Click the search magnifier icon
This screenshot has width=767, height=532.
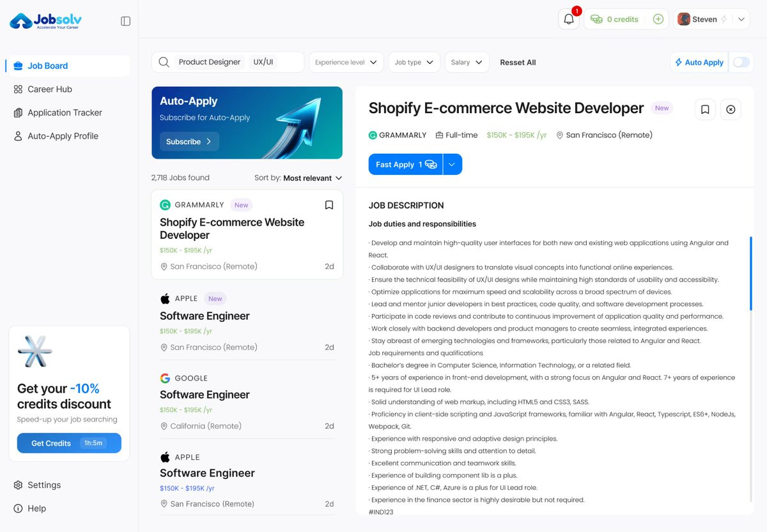coord(164,62)
